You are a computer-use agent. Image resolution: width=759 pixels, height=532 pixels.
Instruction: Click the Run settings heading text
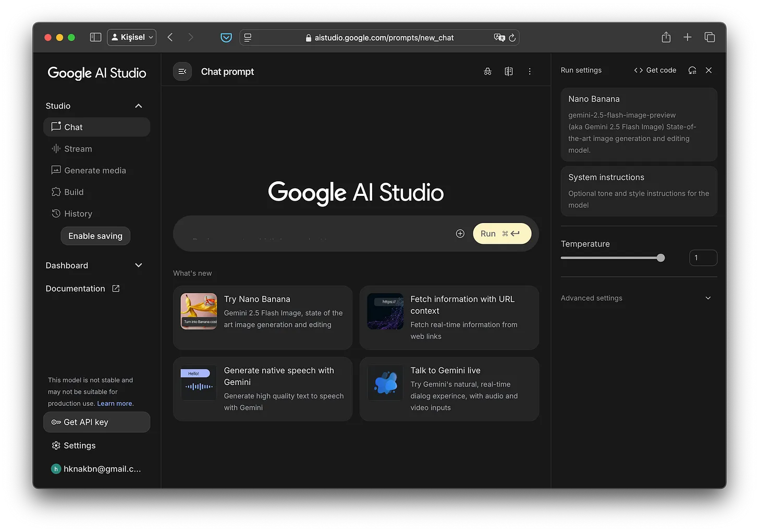pyautogui.click(x=581, y=70)
